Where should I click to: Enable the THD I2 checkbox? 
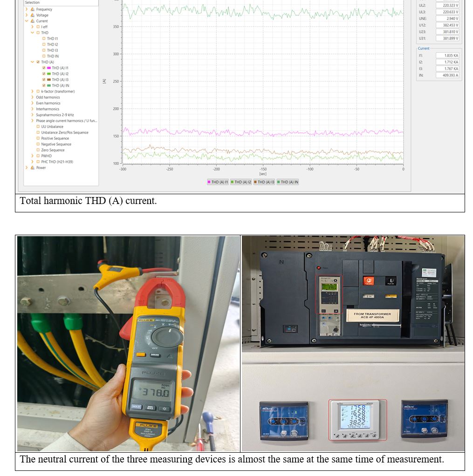pos(44,45)
